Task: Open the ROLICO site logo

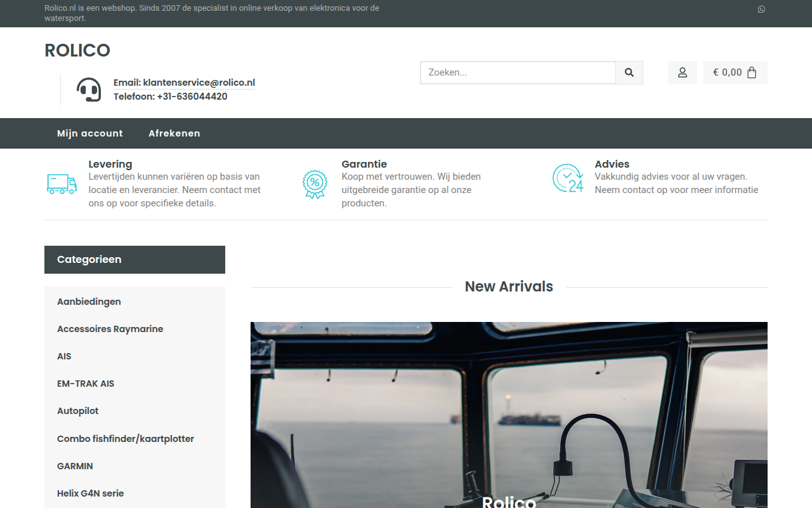Action: click(x=77, y=50)
